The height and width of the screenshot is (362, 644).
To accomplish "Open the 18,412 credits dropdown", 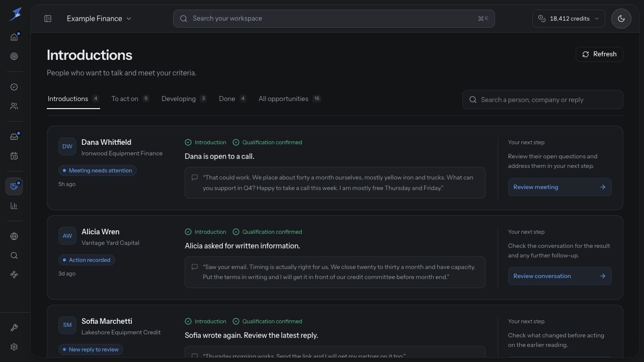I will 569,19.
